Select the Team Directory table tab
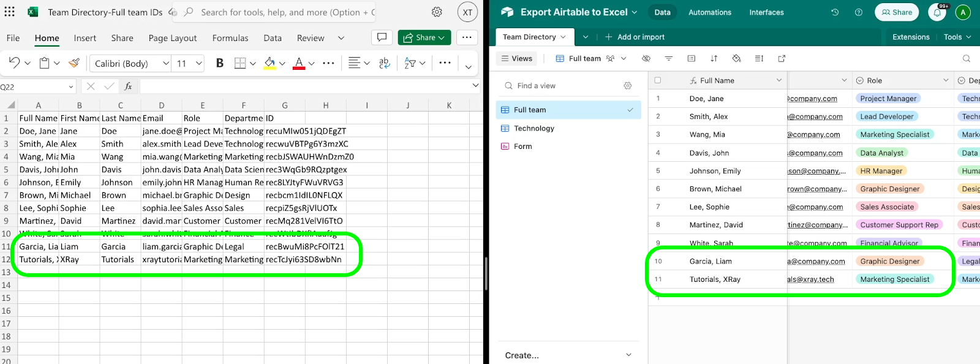 [535, 37]
